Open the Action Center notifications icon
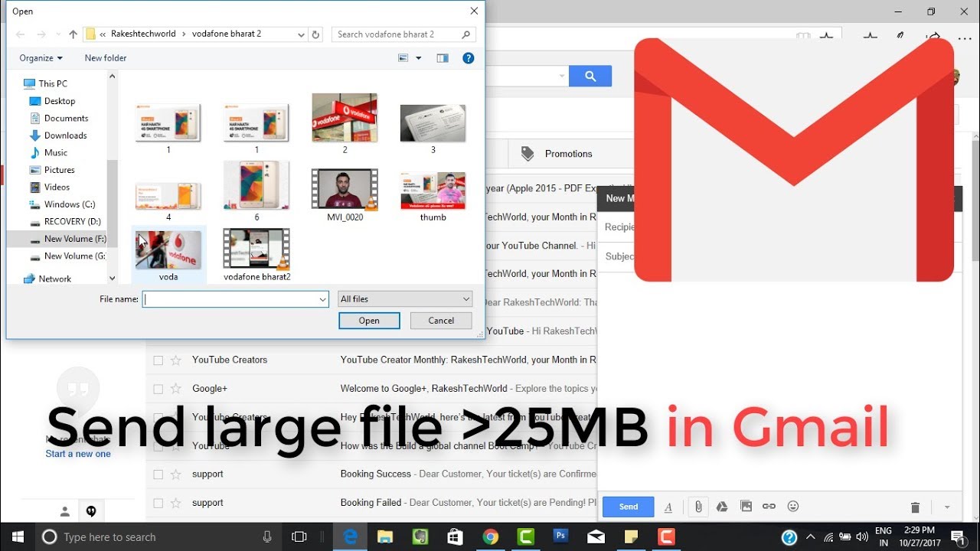This screenshot has height=551, width=980. pos(958,537)
